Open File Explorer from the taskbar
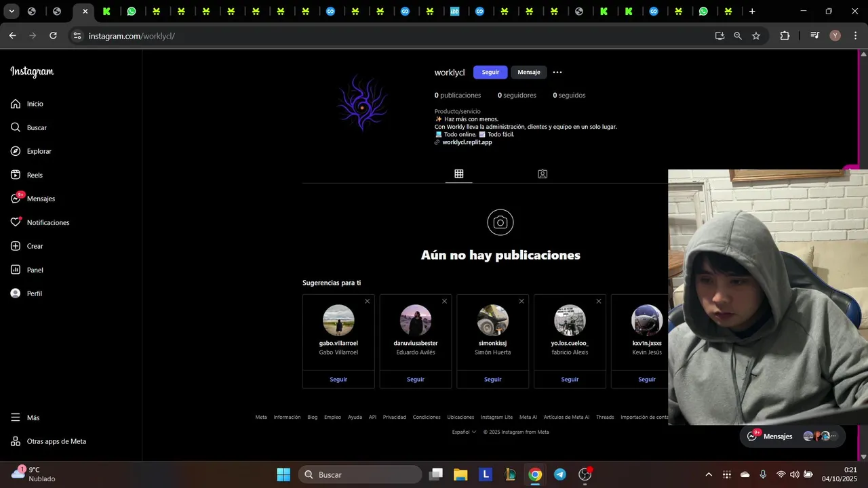This screenshot has height=488, width=868. [460, 474]
